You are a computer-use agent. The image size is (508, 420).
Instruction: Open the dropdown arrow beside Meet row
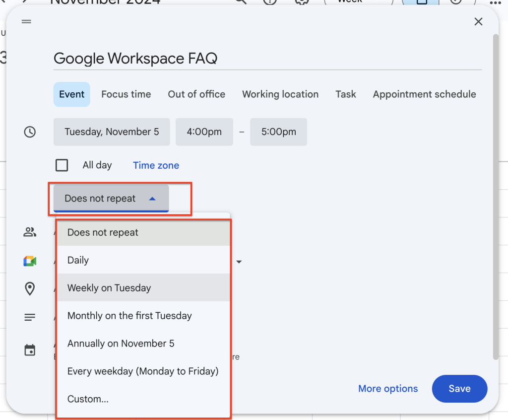(239, 262)
